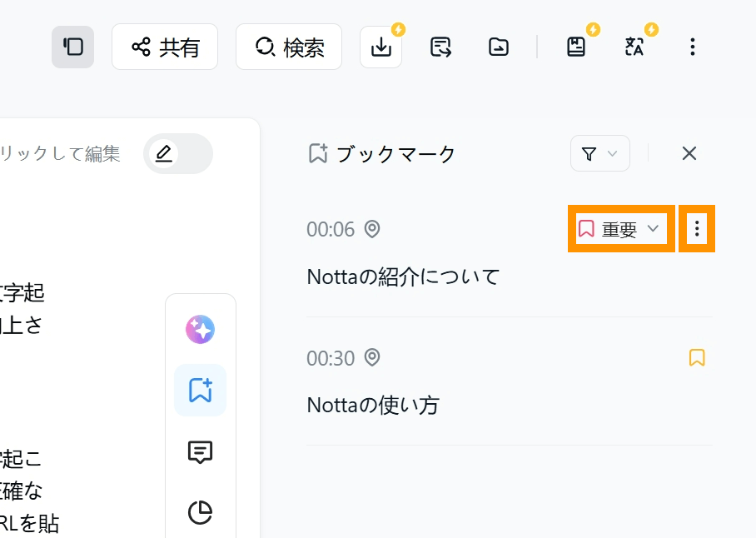Click the location pin beside 00:30
The image size is (756, 538).
point(372,358)
